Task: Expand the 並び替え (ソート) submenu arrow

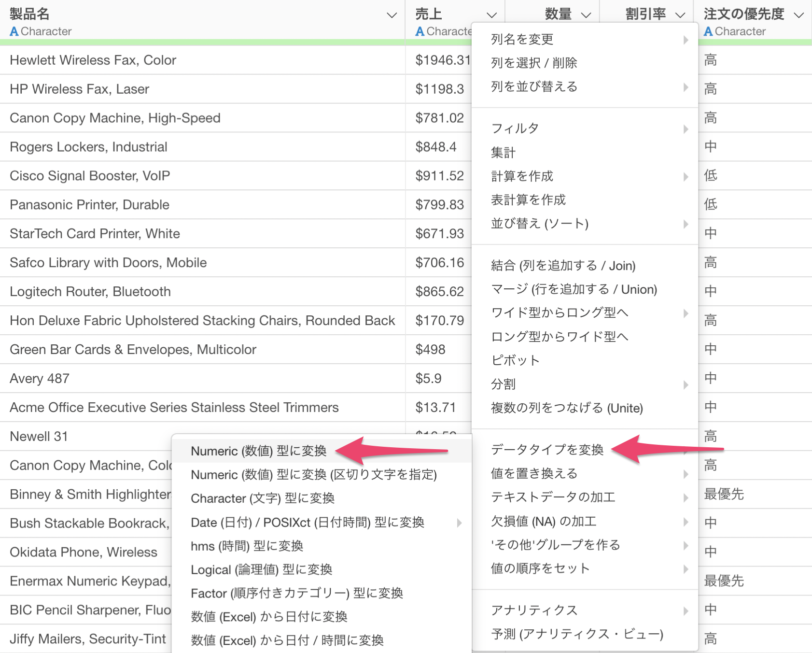Action: tap(686, 224)
